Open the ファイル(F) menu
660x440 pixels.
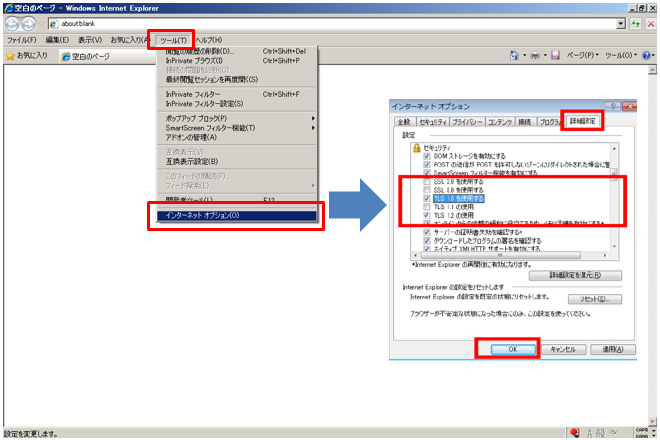22,40
